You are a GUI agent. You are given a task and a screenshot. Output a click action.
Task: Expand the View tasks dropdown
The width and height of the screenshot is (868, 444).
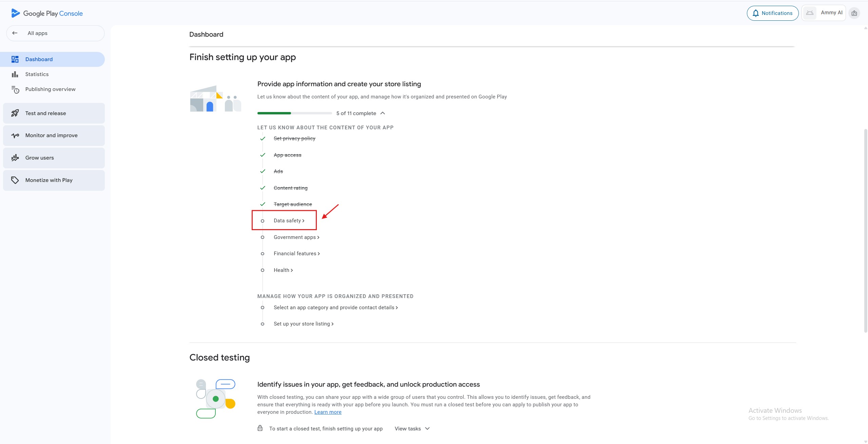(412, 429)
